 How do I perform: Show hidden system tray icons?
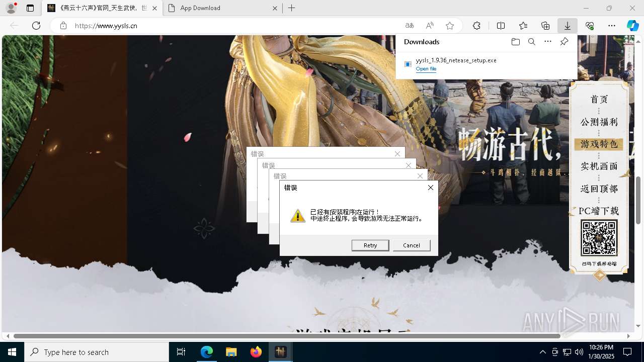click(x=542, y=352)
